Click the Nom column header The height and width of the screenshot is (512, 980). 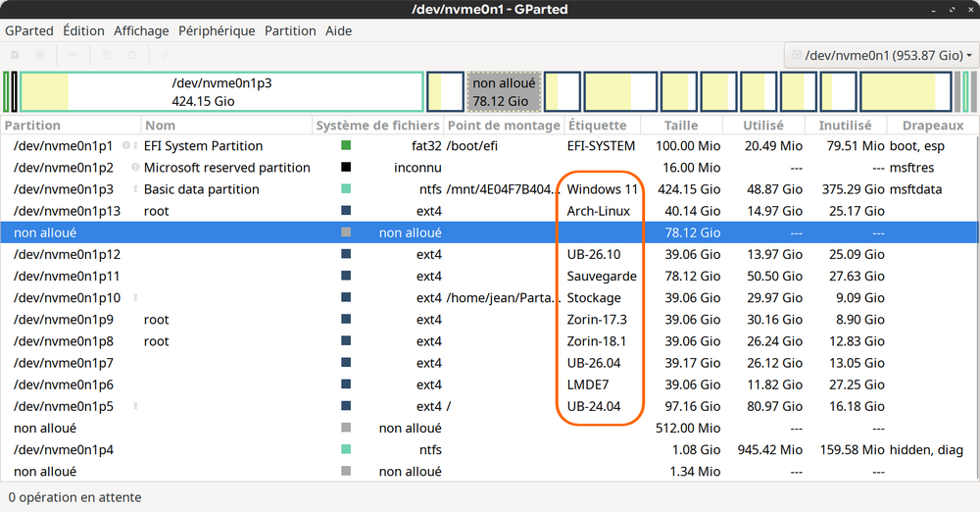tap(227, 126)
